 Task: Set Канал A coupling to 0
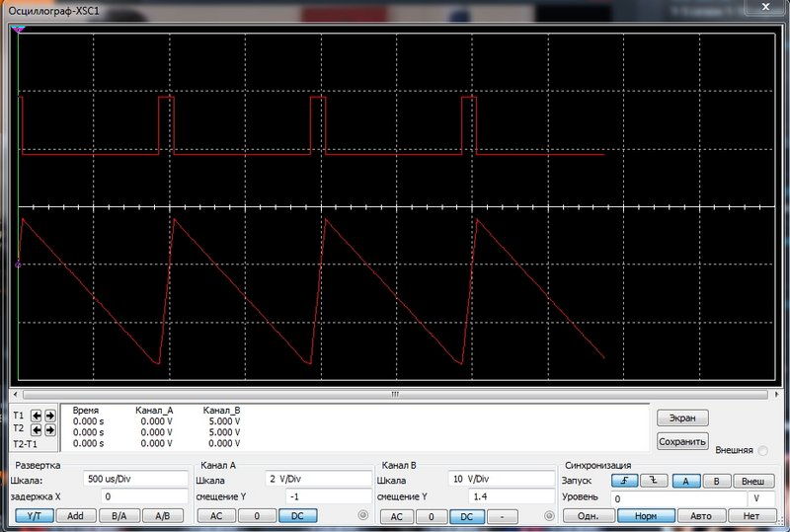point(257,516)
